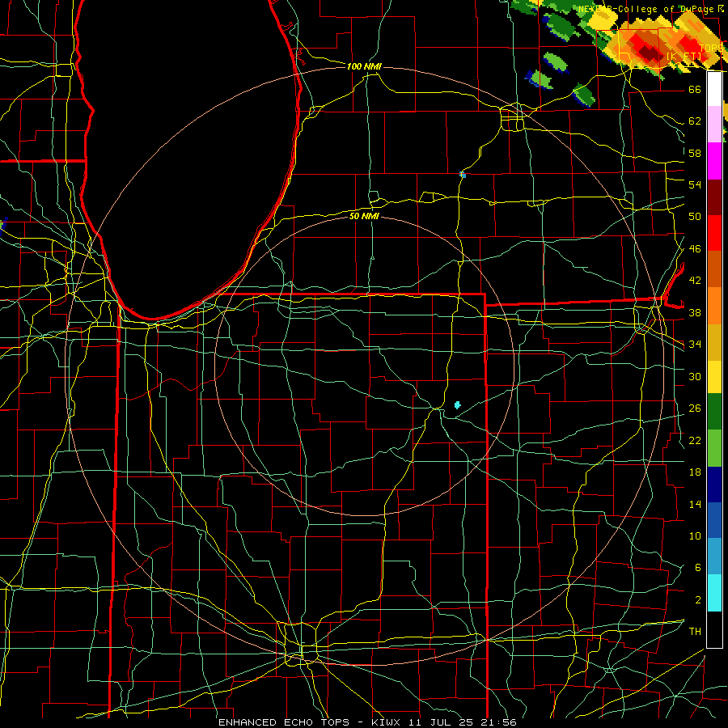Click the magenta legend swatch
728x728 pixels.
click(x=714, y=161)
